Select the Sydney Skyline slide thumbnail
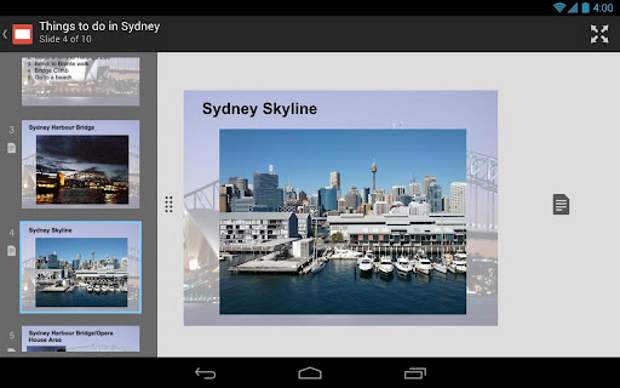 coord(81,267)
